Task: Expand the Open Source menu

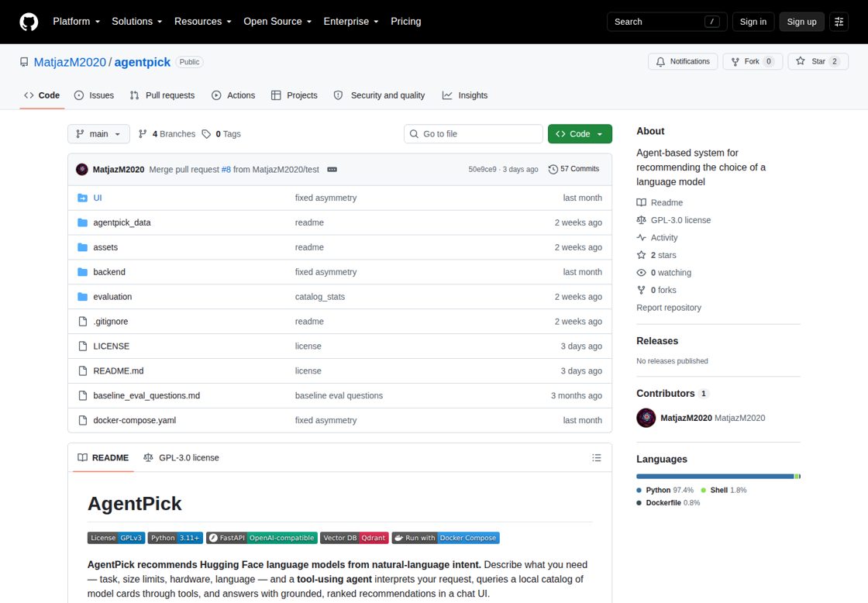Action: pos(277,22)
